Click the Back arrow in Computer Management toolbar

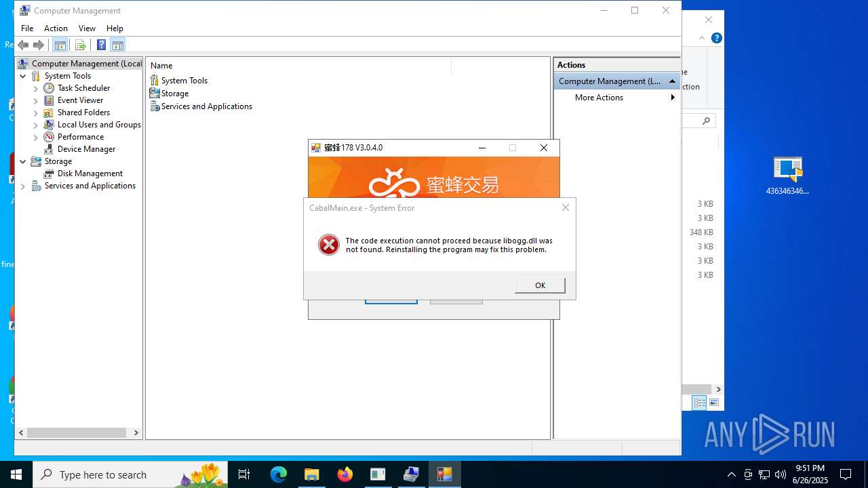23,45
